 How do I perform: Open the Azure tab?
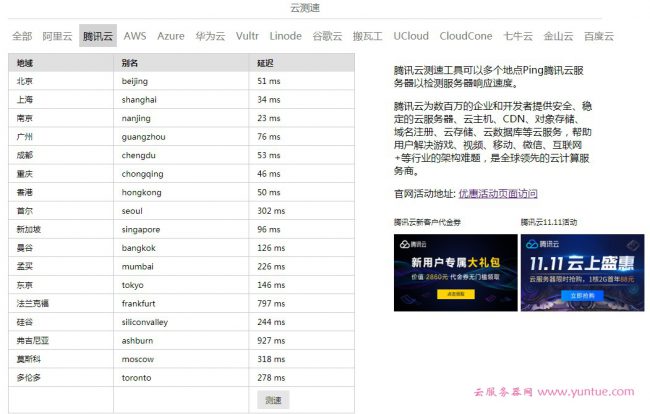click(171, 36)
